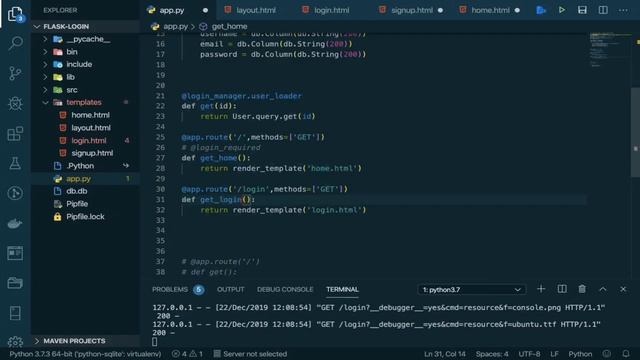
Task: Click the code minimap
Action: (x=609, y=51)
